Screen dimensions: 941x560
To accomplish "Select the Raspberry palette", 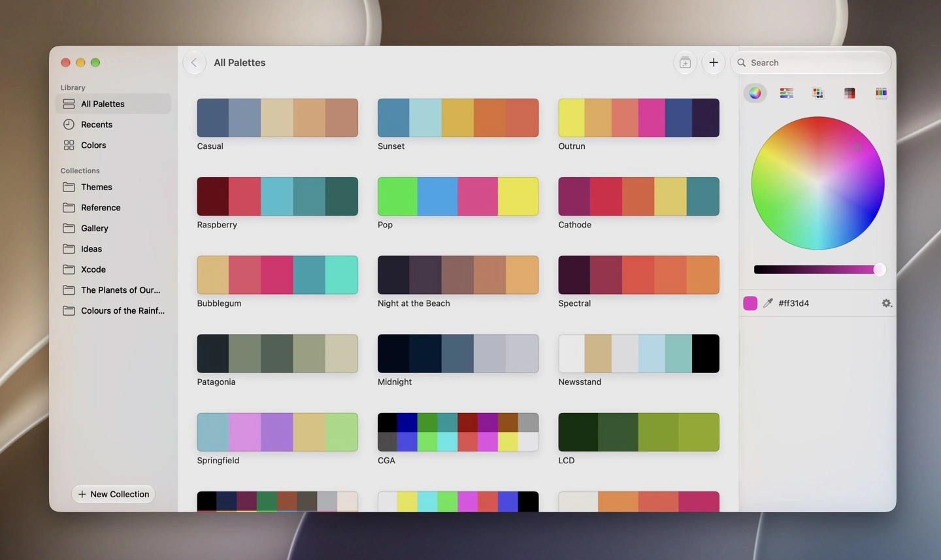I will (278, 196).
